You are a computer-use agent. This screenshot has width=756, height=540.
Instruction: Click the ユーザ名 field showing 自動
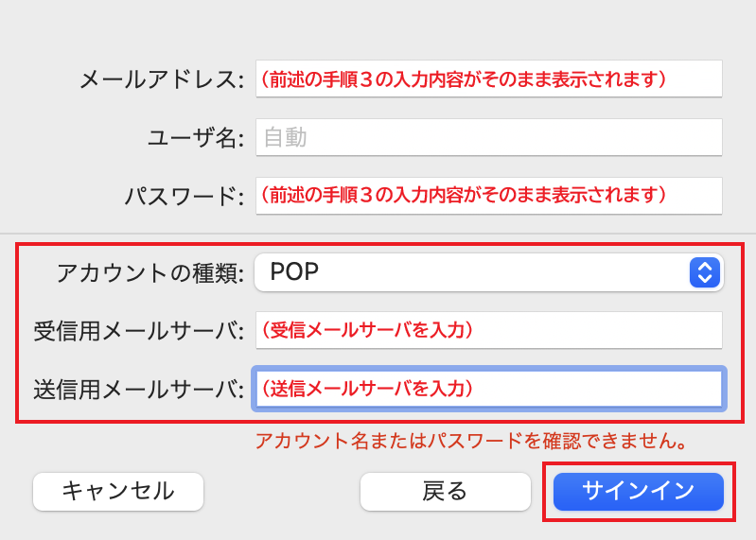click(x=488, y=137)
